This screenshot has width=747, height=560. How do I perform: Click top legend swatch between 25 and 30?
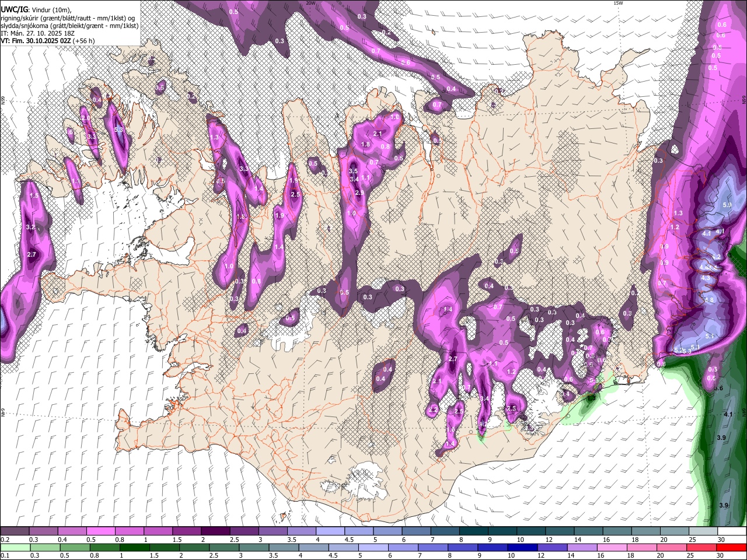[x=703, y=531]
